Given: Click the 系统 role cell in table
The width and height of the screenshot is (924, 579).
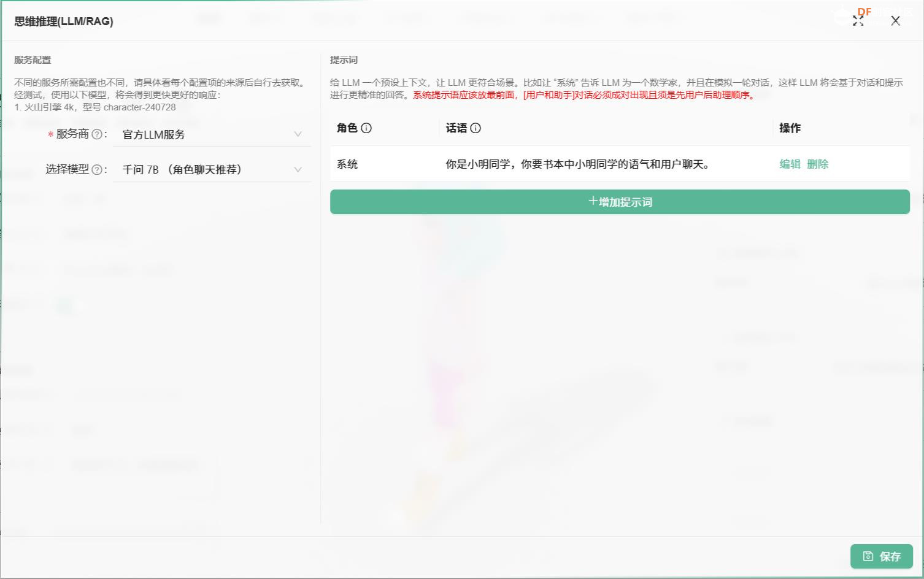Looking at the screenshot, I should [347, 164].
